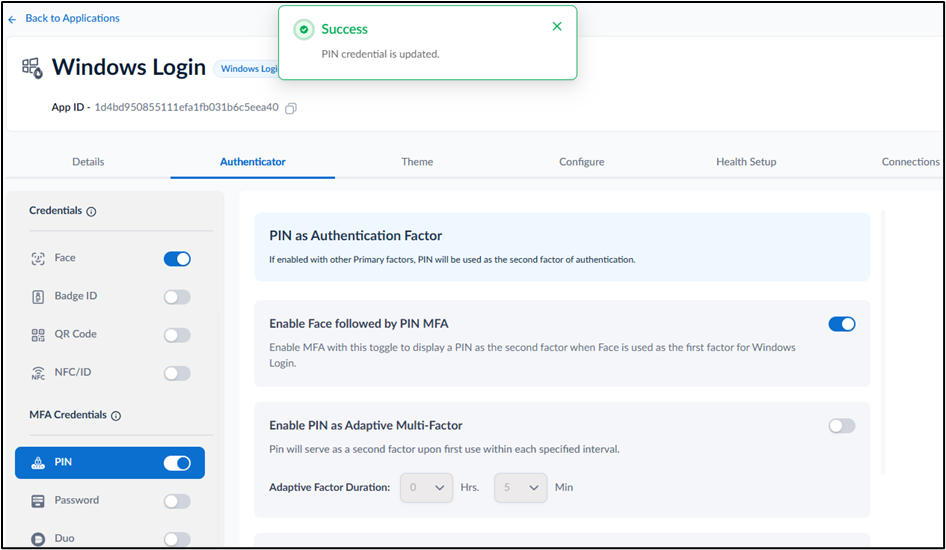Click the Duo credential icon
This screenshot has width=946, height=550.
38,539
